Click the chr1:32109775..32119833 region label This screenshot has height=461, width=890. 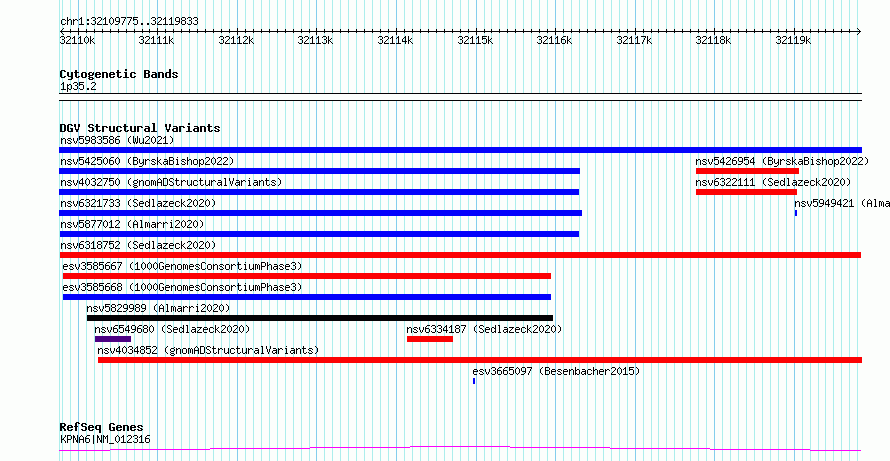(129, 22)
